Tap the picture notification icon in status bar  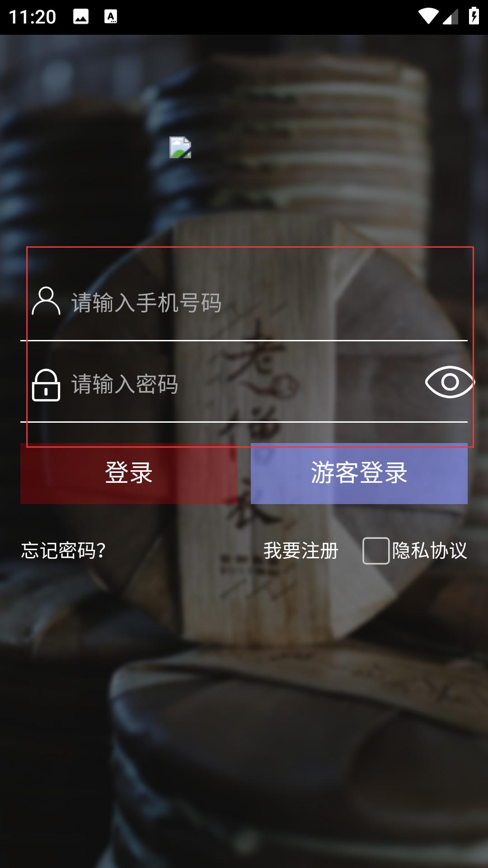81,17
